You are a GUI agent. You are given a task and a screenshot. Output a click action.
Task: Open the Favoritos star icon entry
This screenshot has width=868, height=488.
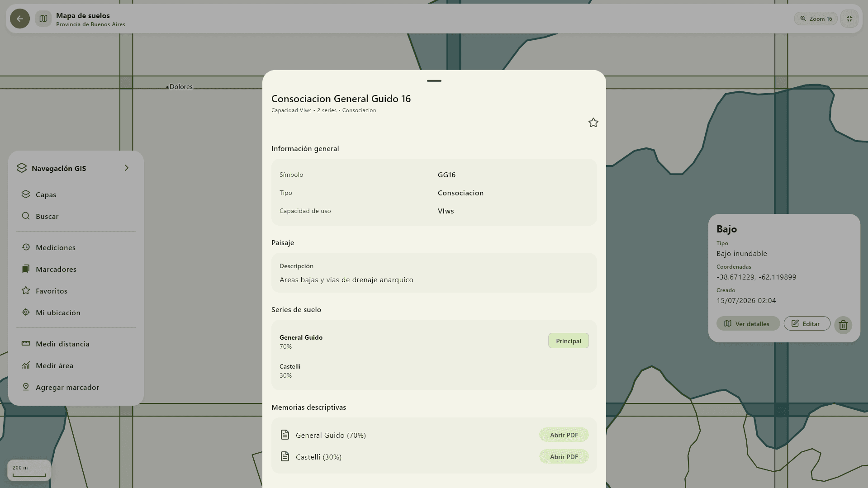26,290
